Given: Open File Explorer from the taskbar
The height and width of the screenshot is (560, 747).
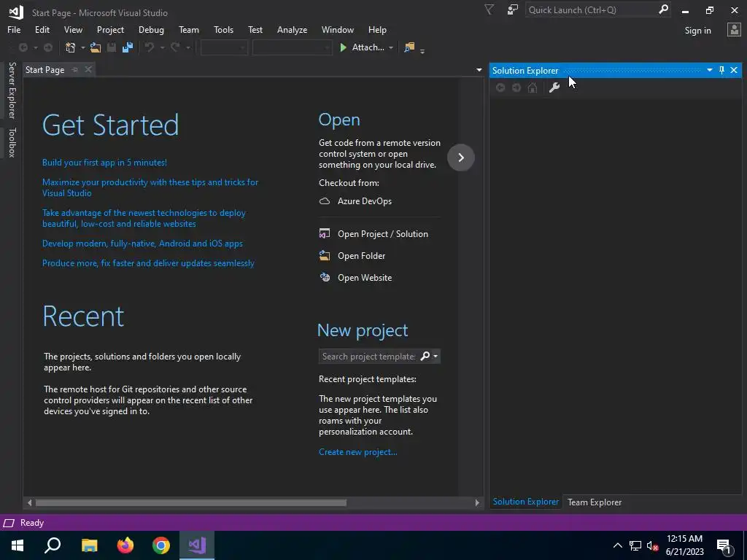Looking at the screenshot, I should tap(90, 545).
